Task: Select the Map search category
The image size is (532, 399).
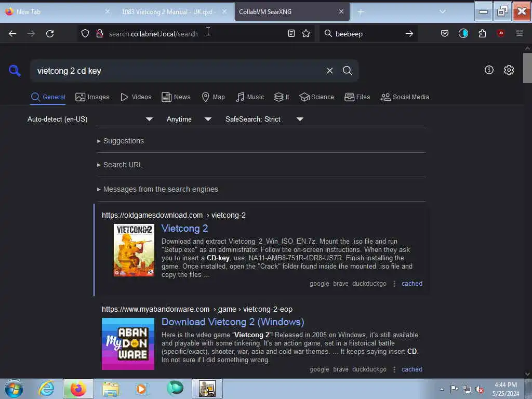Action: click(x=213, y=97)
